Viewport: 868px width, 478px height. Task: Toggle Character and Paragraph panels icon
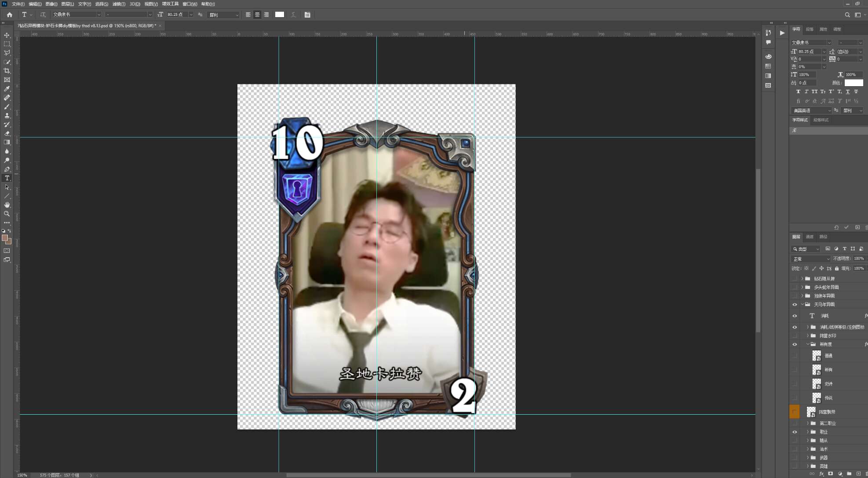coord(307,15)
